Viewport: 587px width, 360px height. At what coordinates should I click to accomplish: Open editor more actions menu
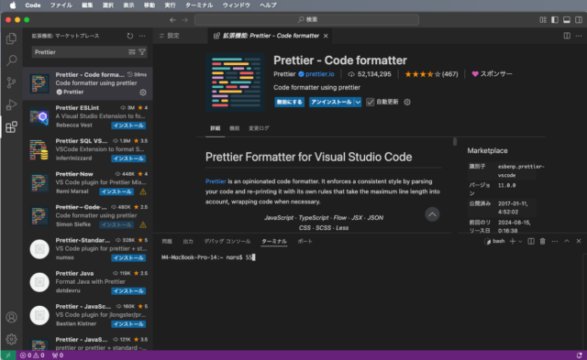click(x=579, y=36)
